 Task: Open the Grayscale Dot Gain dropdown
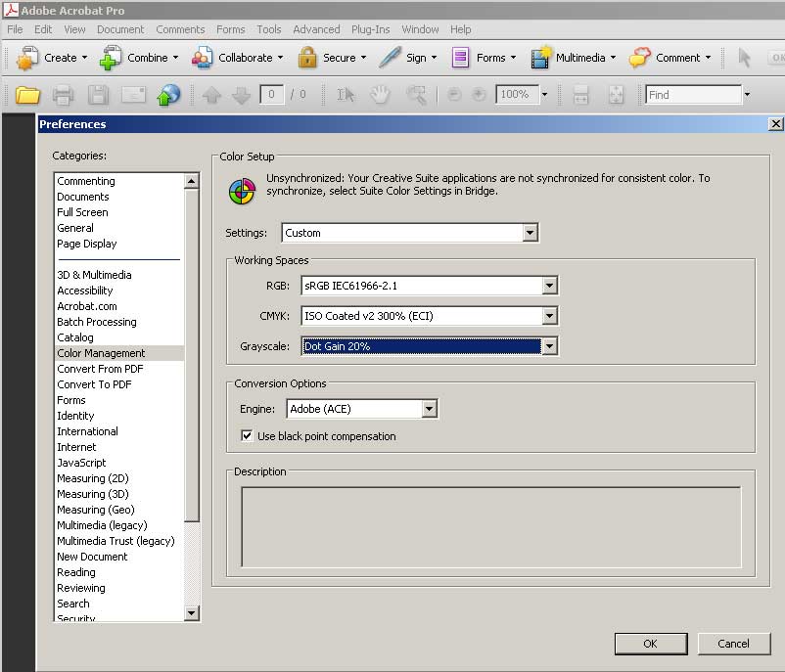click(549, 345)
